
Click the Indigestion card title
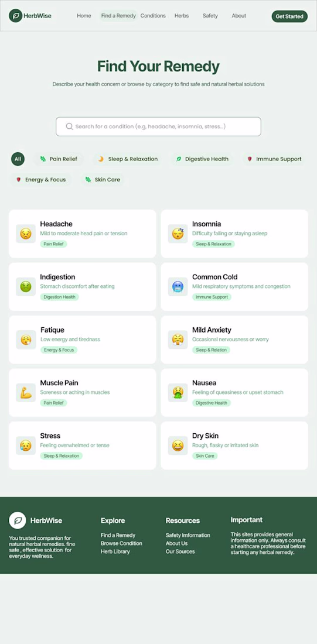click(57, 277)
